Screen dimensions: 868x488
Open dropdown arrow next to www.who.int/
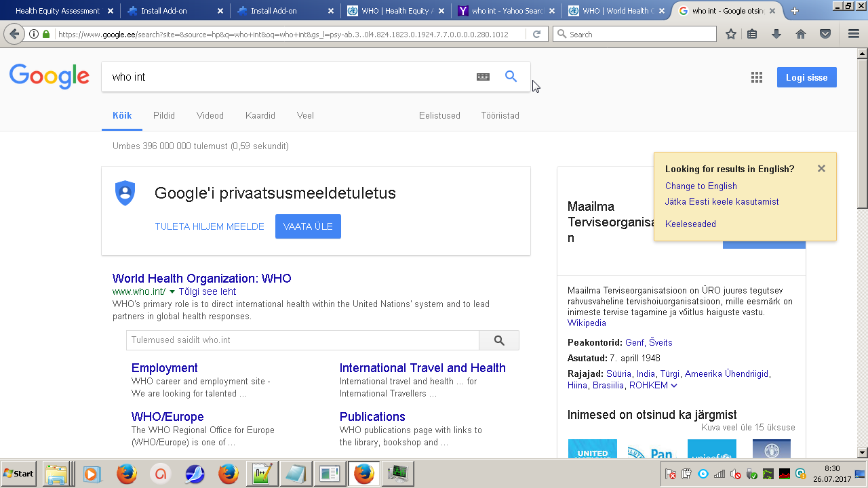tap(172, 292)
